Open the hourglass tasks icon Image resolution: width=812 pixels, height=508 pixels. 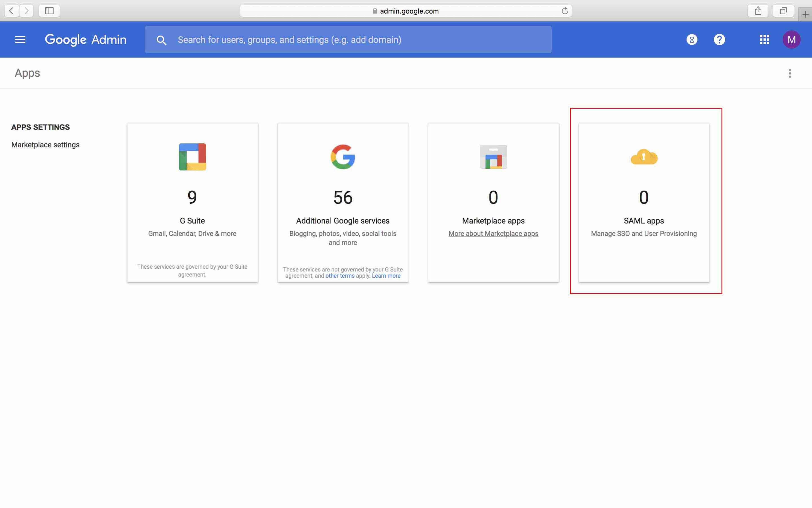[x=691, y=40]
